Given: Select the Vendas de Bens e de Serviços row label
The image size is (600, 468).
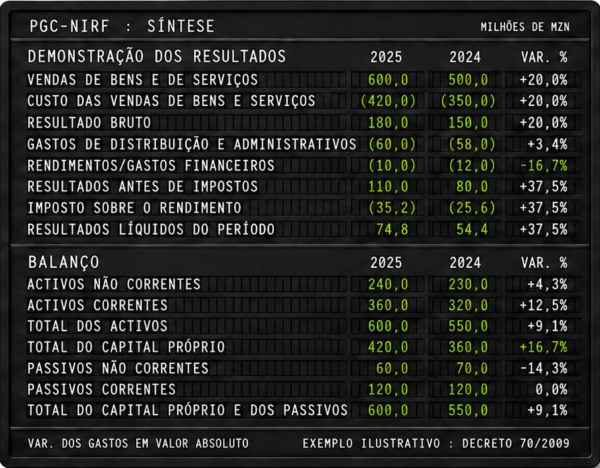Looking at the screenshot, I should pyautogui.click(x=142, y=80).
